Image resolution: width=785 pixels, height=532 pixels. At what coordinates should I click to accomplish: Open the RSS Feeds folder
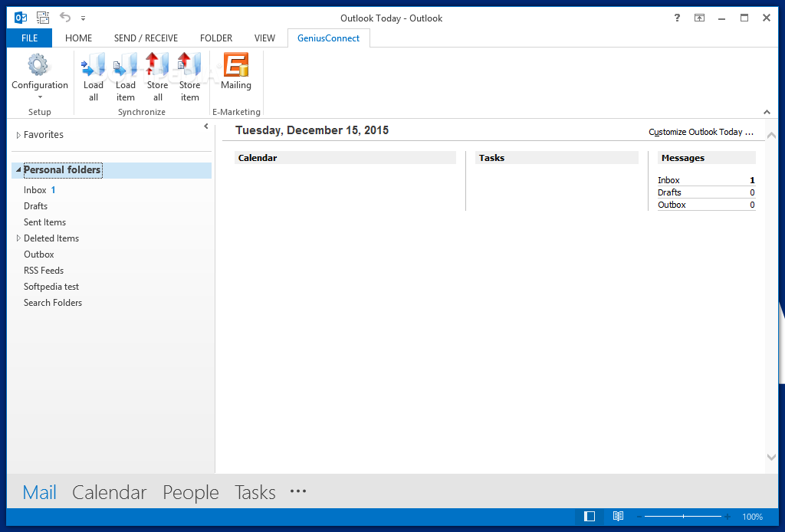[44, 271]
